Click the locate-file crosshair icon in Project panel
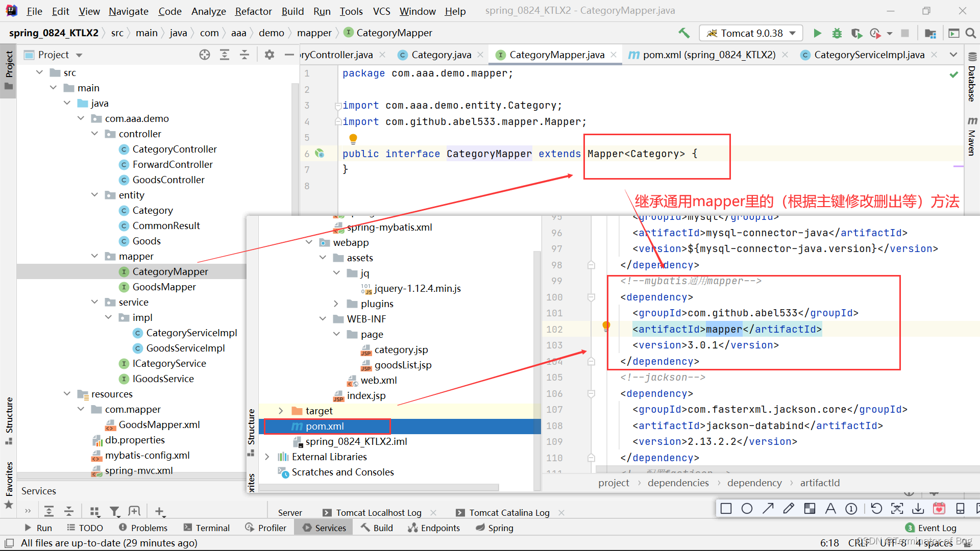The width and height of the screenshot is (980, 551). (205, 55)
